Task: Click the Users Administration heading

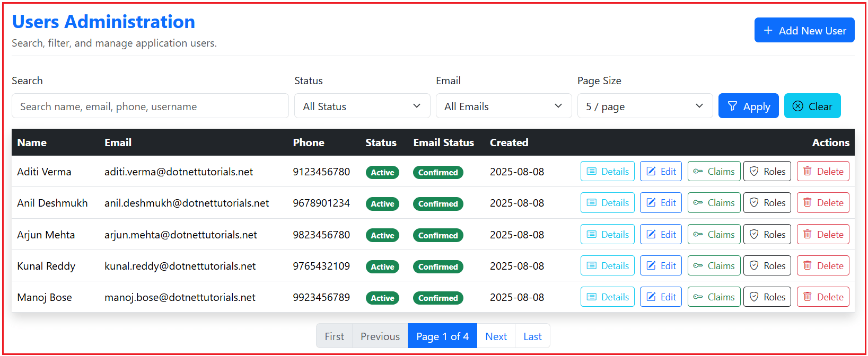Action: click(x=103, y=22)
